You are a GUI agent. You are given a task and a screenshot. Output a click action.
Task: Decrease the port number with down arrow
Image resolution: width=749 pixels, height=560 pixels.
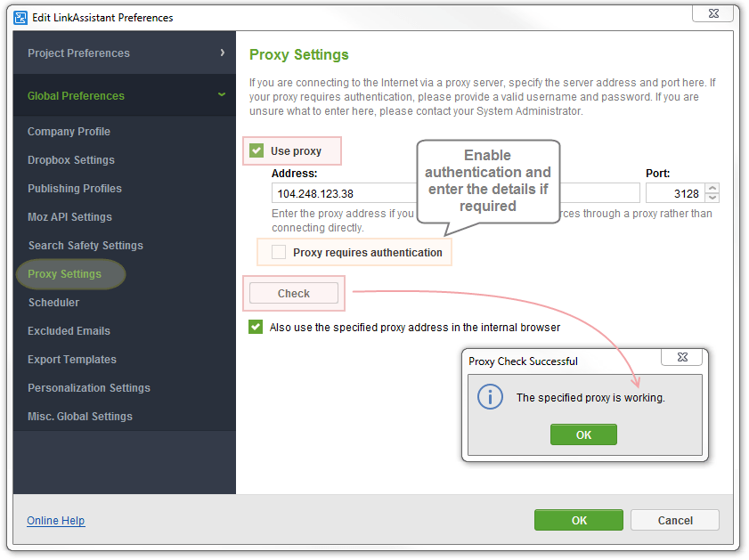click(x=712, y=199)
